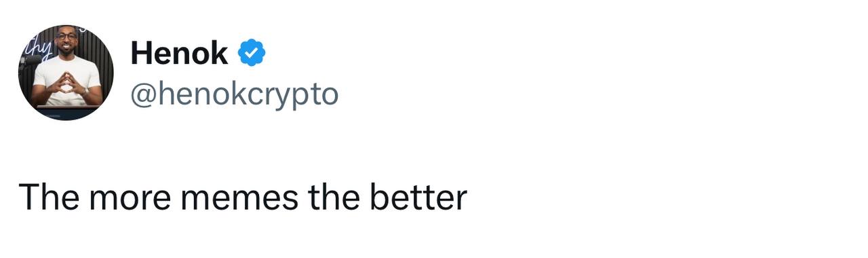Screen dimensions: 868x258
Task: Visit the @henokcrypto handle
Action: [233, 95]
